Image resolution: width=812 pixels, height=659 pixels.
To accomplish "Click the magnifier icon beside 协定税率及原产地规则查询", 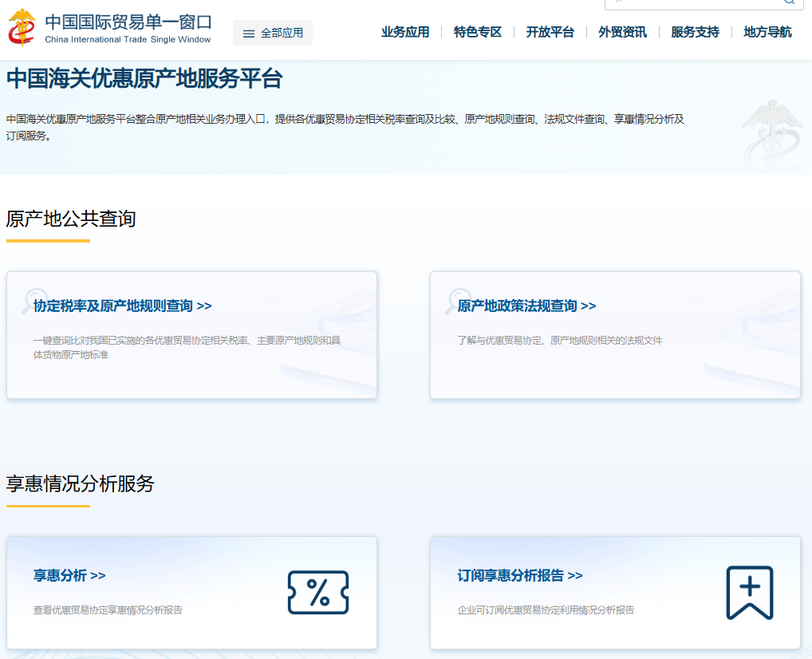I will pos(34,301).
